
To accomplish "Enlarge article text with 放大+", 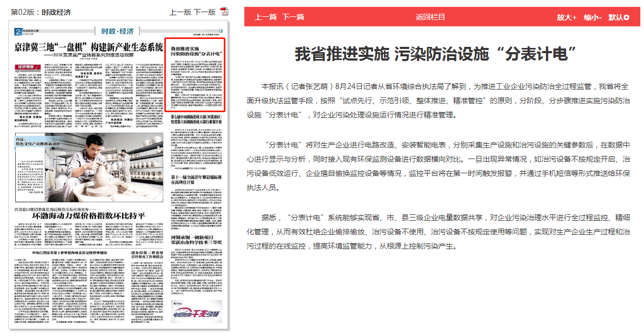I will 567,17.
